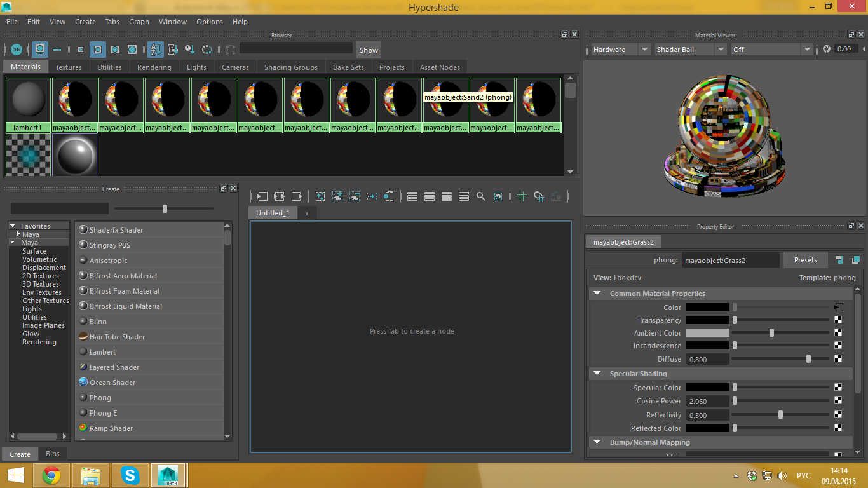Create an Ocean Shader
This screenshot has height=488, width=868.
(149, 383)
